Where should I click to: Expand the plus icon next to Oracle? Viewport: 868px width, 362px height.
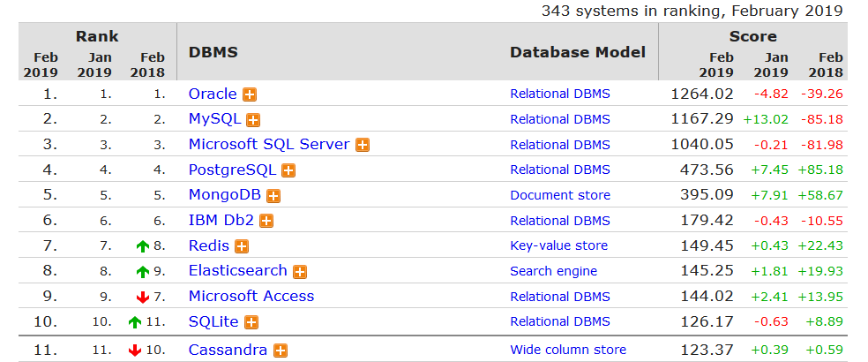point(250,94)
